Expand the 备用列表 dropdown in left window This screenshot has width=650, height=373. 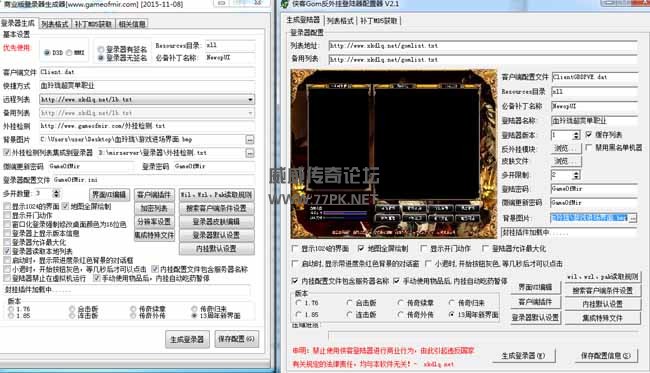tap(250, 113)
